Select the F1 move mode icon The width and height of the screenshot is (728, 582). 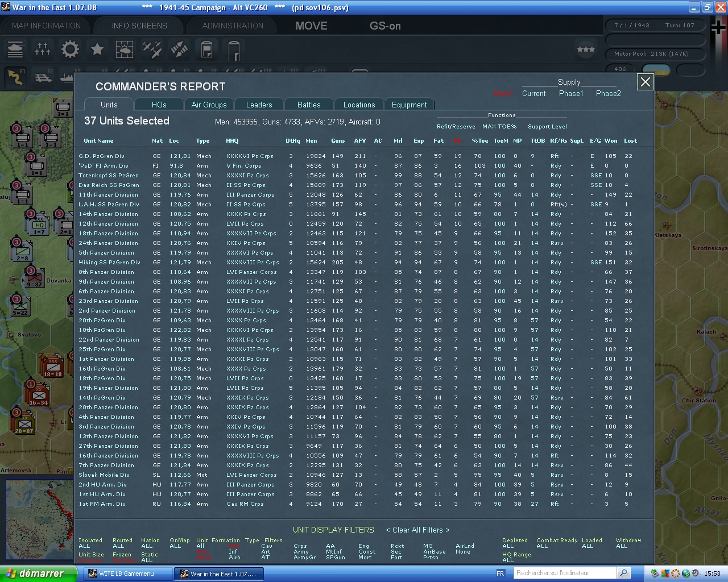[15, 77]
